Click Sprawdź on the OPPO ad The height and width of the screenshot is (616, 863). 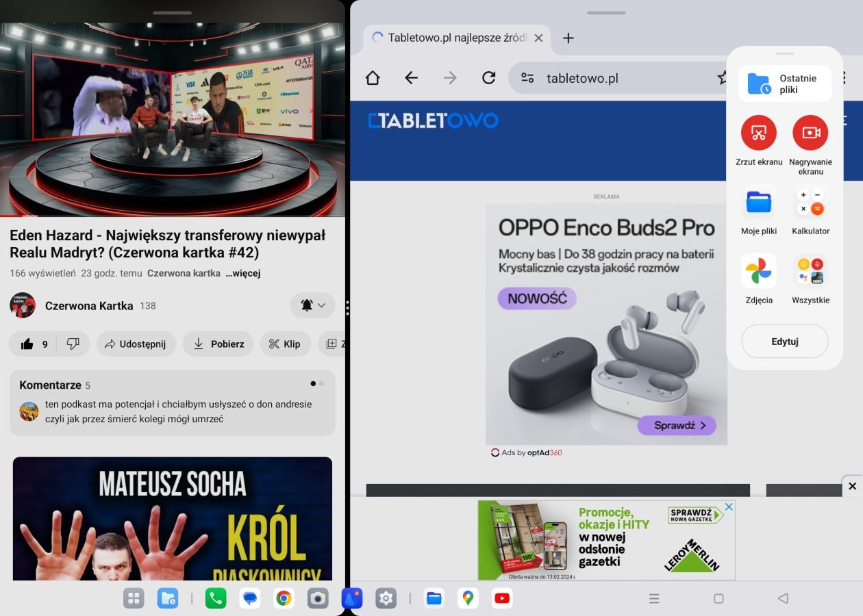(677, 425)
